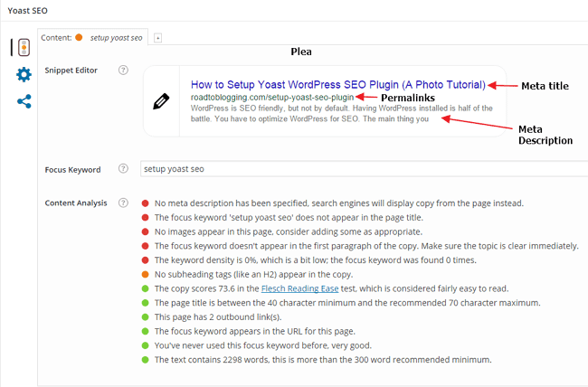This screenshot has height=387, width=588.
Task: Click the Yoast SEO panel title
Action: coord(28,11)
